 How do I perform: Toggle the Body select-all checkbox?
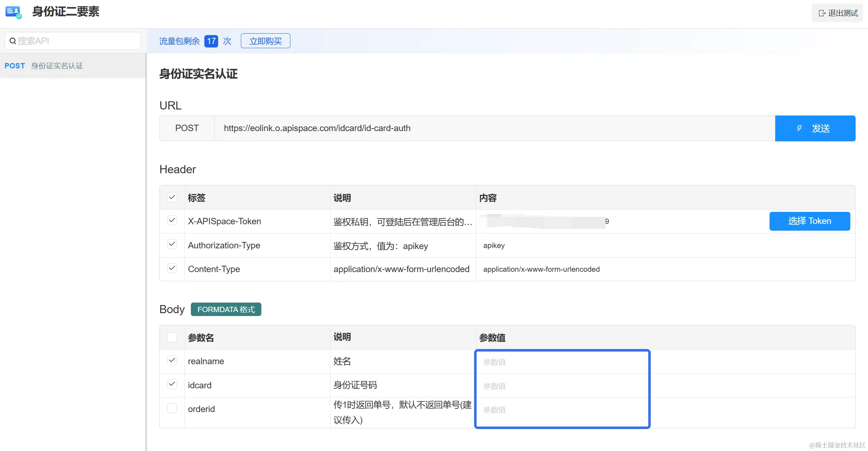172,337
